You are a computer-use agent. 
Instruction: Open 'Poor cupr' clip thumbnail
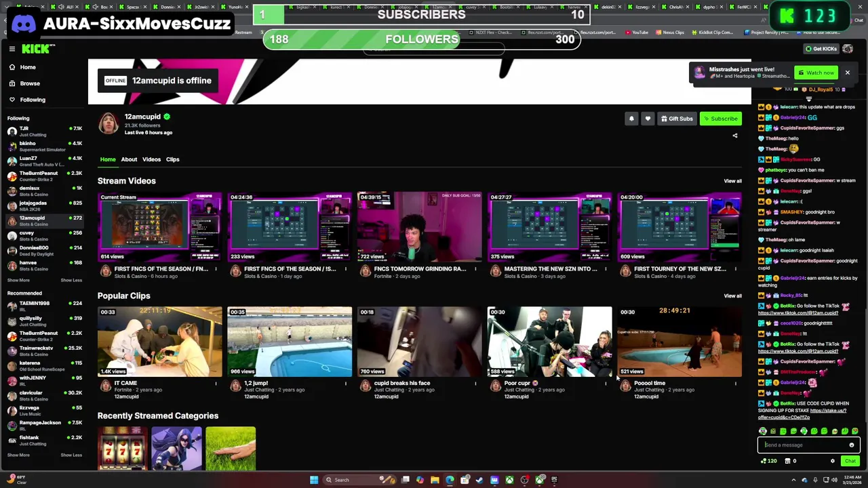tap(549, 342)
